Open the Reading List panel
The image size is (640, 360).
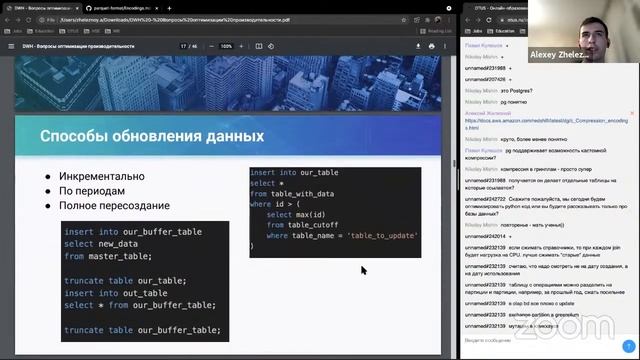pos(436,31)
